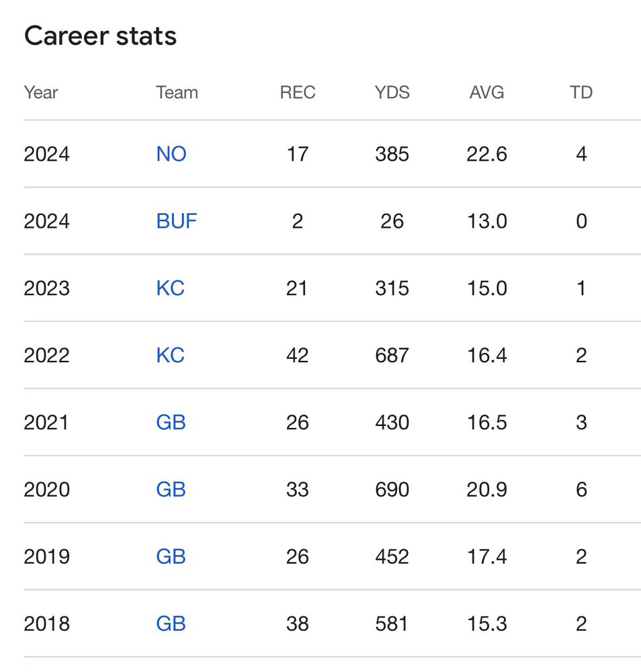
Task: Select the 22.6 average cell
Action: 486,154
